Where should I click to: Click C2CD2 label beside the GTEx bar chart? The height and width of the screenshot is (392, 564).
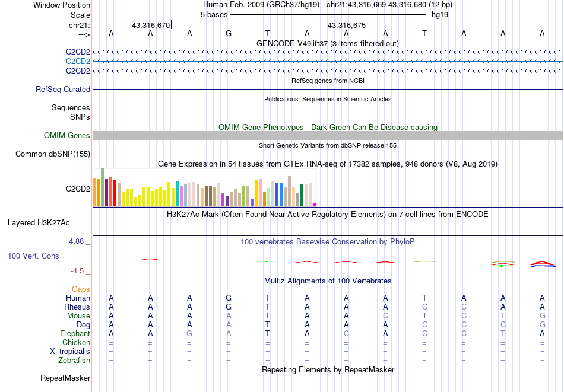[x=78, y=189]
